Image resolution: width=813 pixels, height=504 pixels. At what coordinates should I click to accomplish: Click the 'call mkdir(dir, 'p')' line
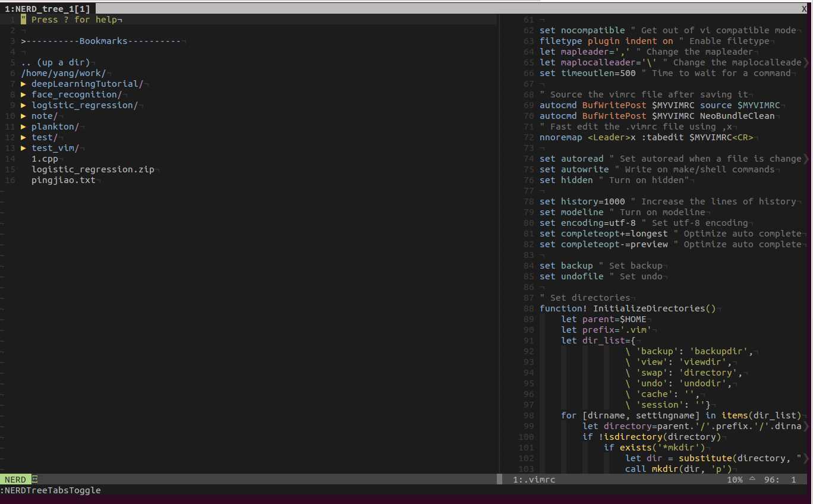click(x=679, y=469)
